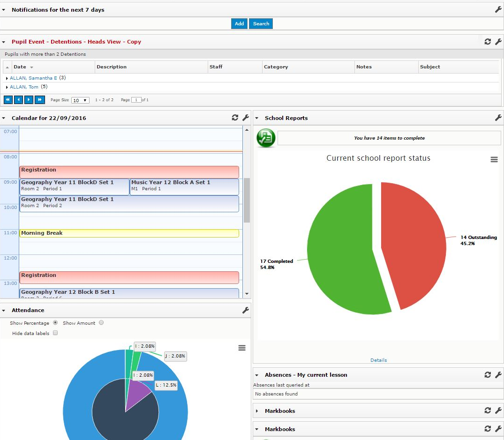
Task: Collapse the Attendance panel
Action: click(x=4, y=311)
